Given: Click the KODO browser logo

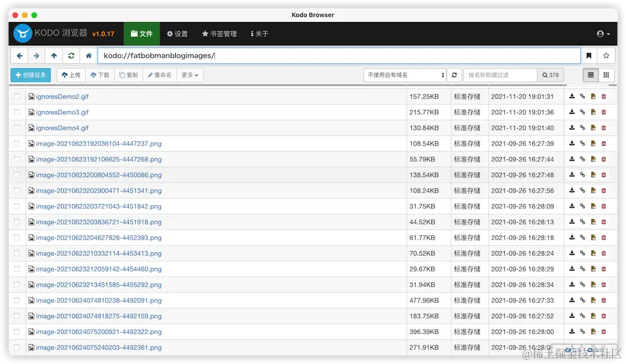Looking at the screenshot, I should click(23, 34).
